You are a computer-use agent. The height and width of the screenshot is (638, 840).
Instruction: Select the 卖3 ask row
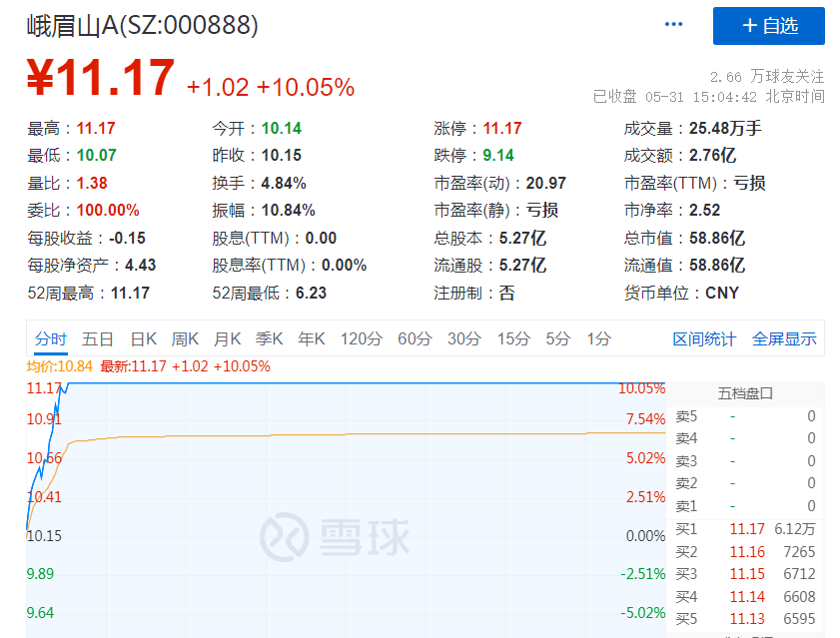(x=745, y=461)
